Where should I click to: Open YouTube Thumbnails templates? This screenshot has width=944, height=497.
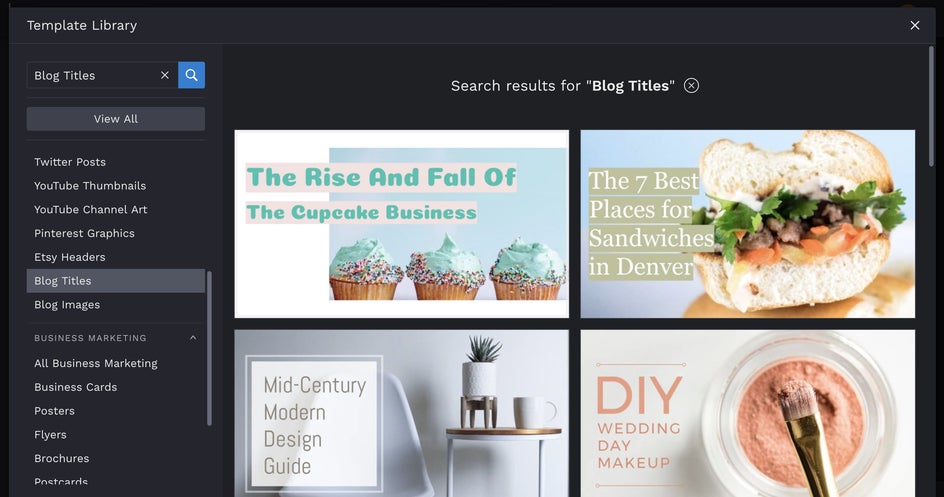90,186
